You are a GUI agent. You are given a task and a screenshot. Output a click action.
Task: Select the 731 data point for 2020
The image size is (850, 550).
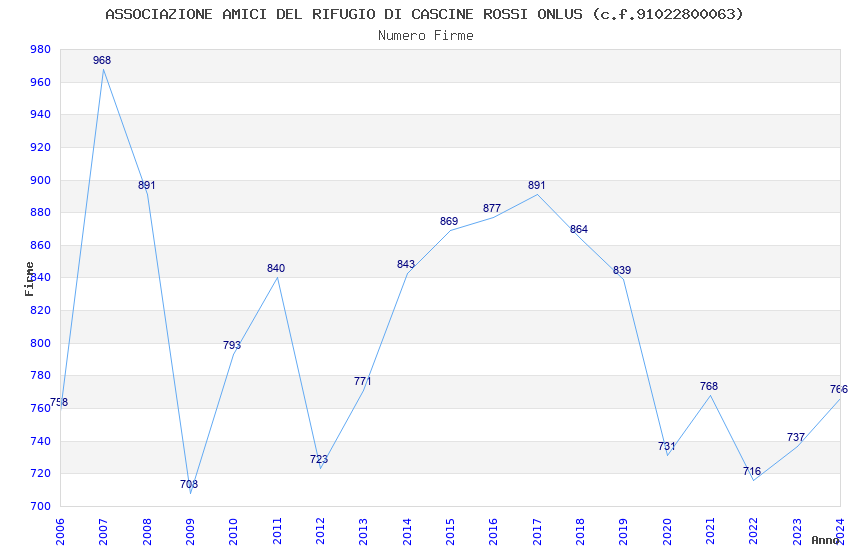(x=667, y=447)
